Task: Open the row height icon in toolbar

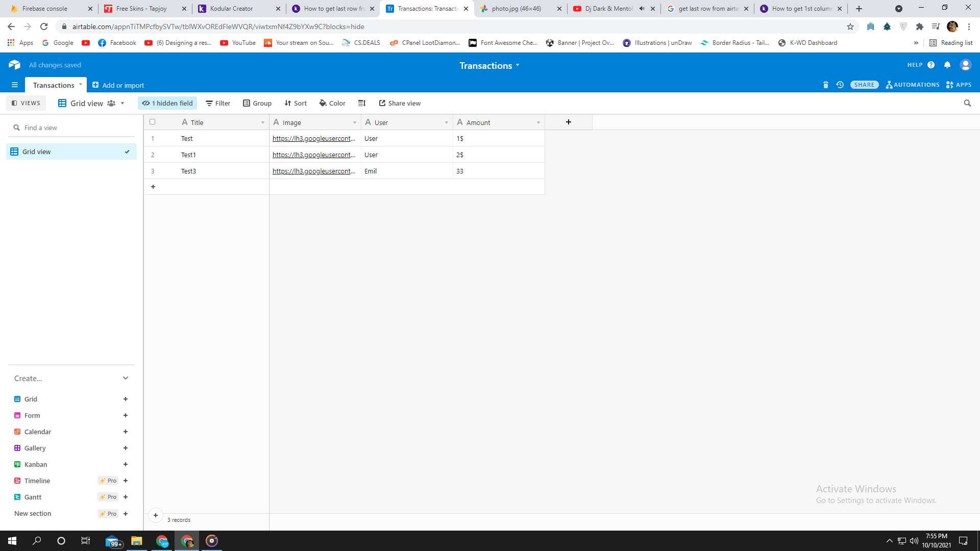Action: coord(362,103)
